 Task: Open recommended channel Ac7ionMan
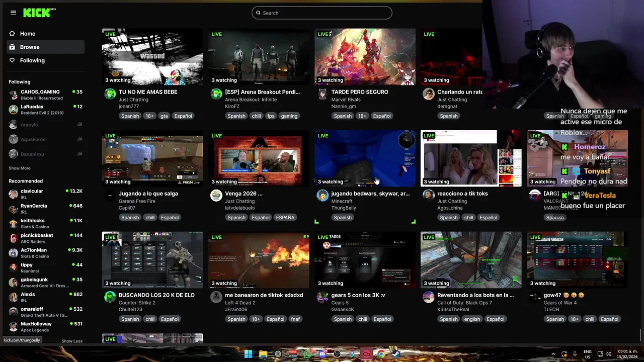click(x=46, y=253)
